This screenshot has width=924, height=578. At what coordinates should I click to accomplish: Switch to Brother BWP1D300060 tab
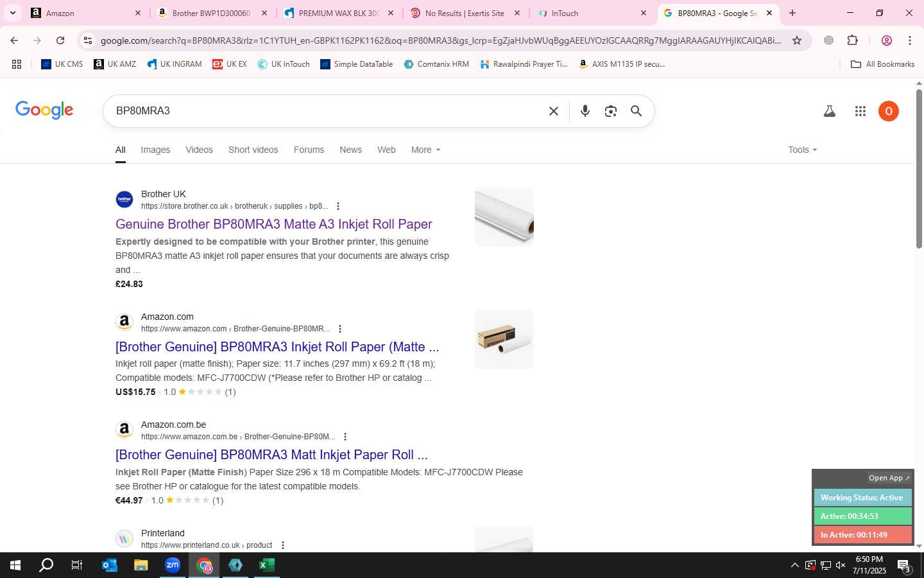tap(212, 13)
